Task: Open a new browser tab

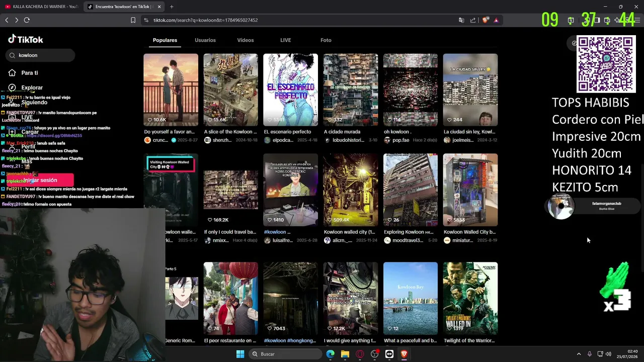Action: point(172,7)
